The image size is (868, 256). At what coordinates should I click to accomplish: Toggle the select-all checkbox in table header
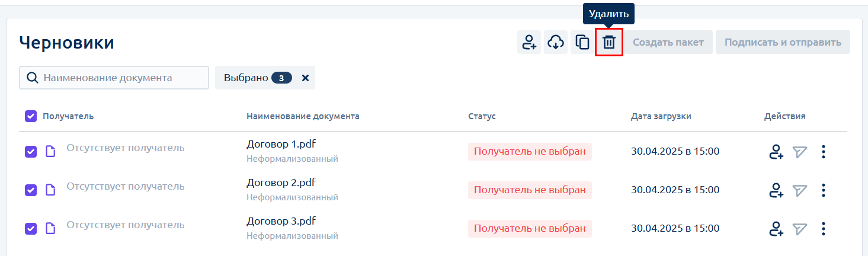[x=31, y=116]
